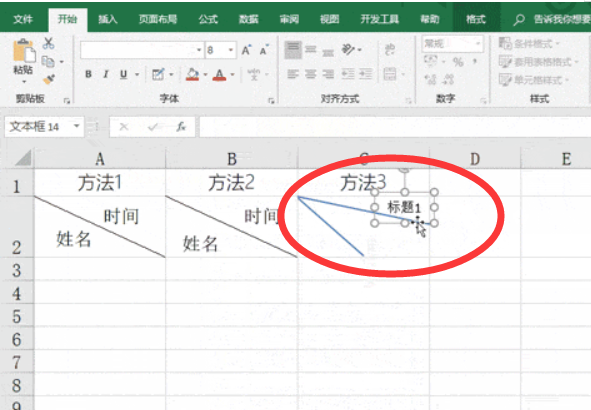Image resolution: width=591 pixels, height=410 pixels.
Task: Toggle italic formatting
Action: click(x=106, y=74)
